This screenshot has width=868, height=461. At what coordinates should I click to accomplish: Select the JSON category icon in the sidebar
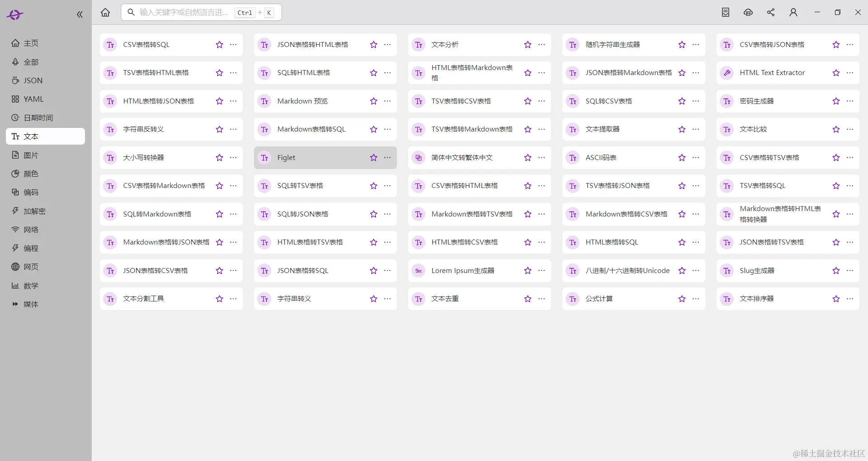pyautogui.click(x=16, y=80)
